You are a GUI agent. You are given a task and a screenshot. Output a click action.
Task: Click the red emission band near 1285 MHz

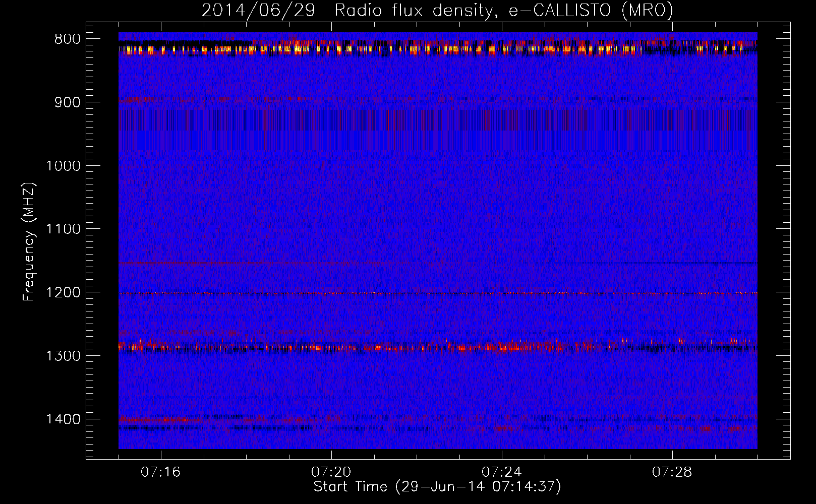438,346
